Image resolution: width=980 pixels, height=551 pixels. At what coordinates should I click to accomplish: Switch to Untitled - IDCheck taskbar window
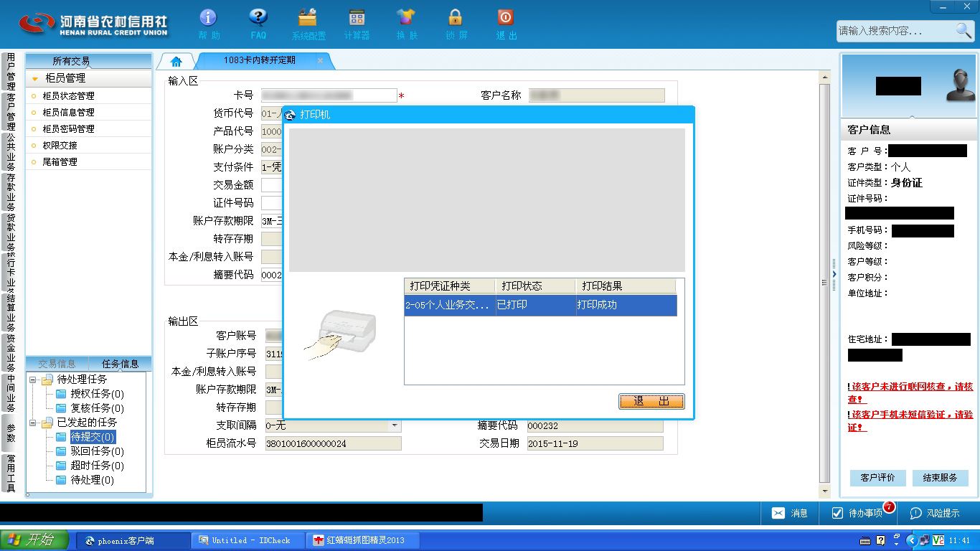pyautogui.click(x=248, y=540)
